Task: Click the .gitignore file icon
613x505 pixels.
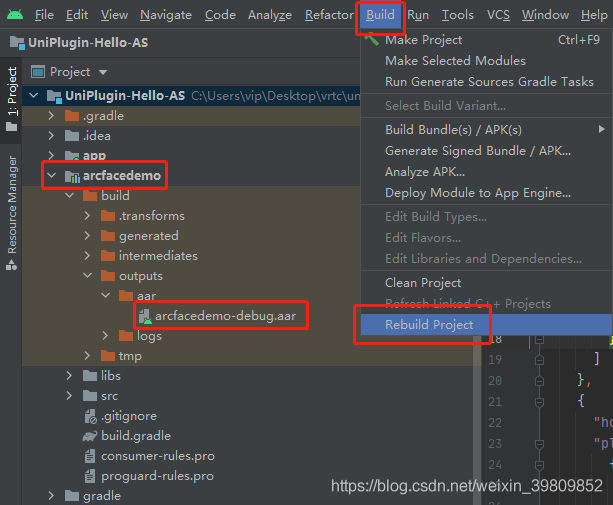Action: [x=90, y=417]
